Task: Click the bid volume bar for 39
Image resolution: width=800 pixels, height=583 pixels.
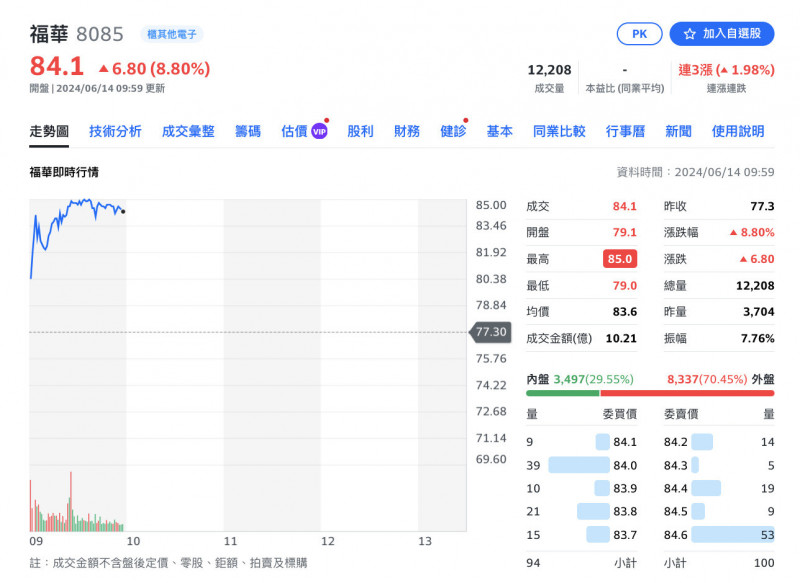Action: click(579, 465)
